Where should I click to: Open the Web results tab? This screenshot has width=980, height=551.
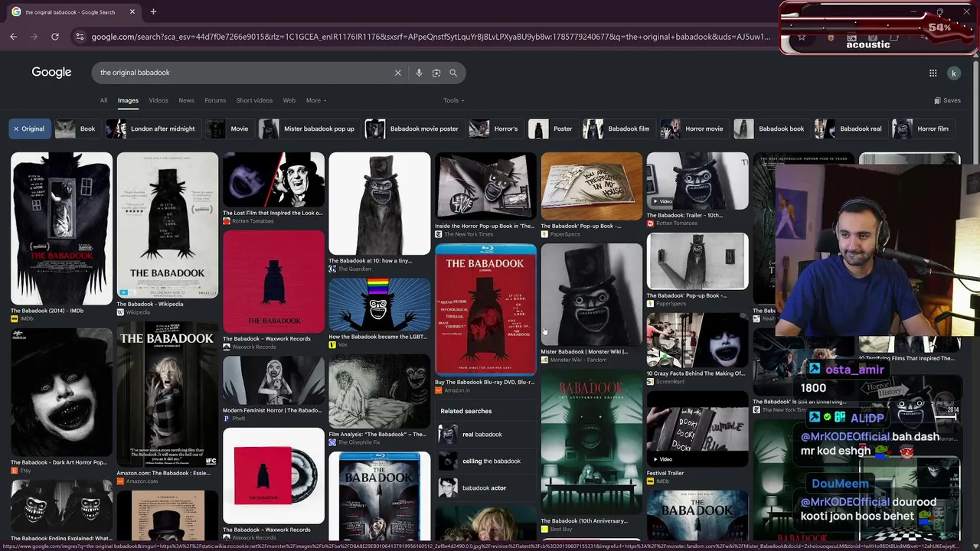tap(289, 100)
